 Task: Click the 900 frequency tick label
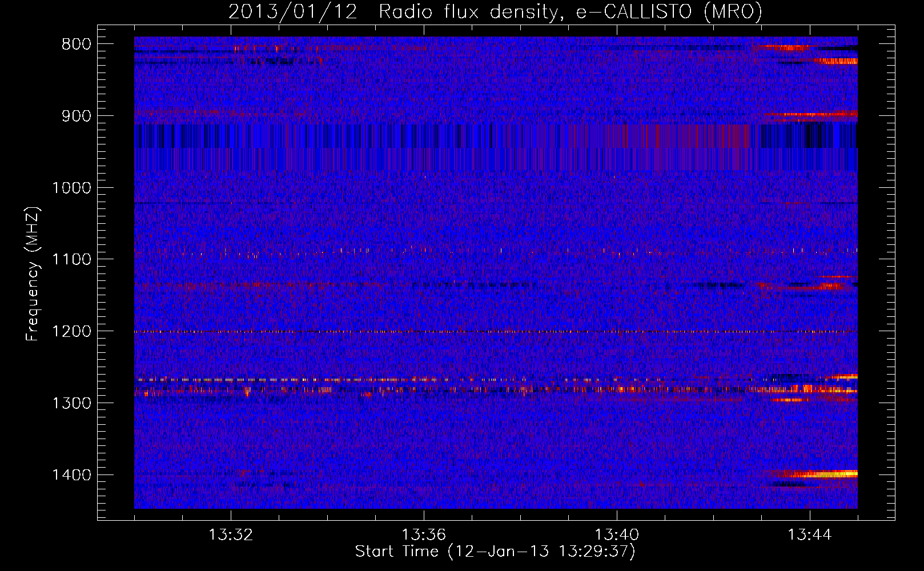point(76,116)
